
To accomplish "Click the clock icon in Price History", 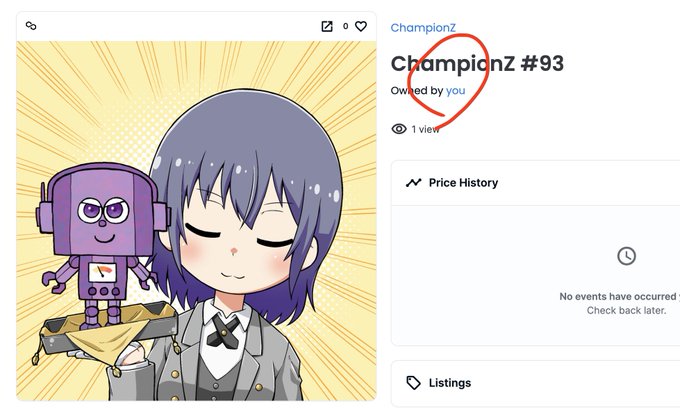I will 626,256.
